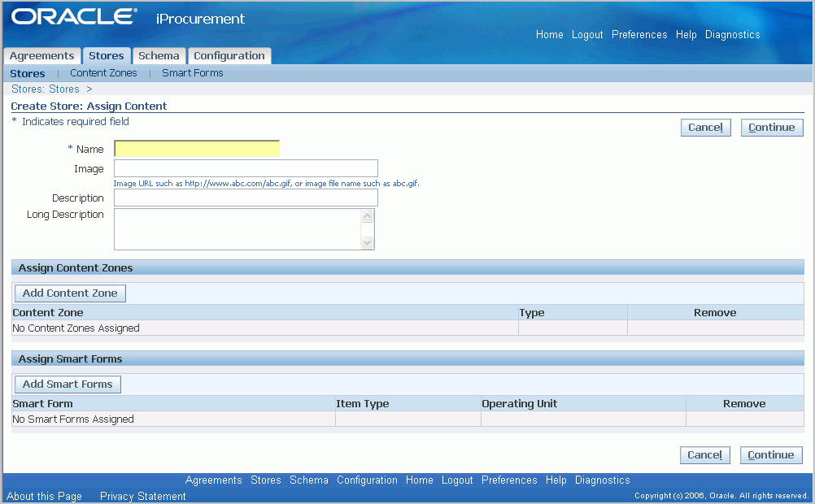
Task: Click the footer Diagnostics link
Action: click(x=603, y=480)
